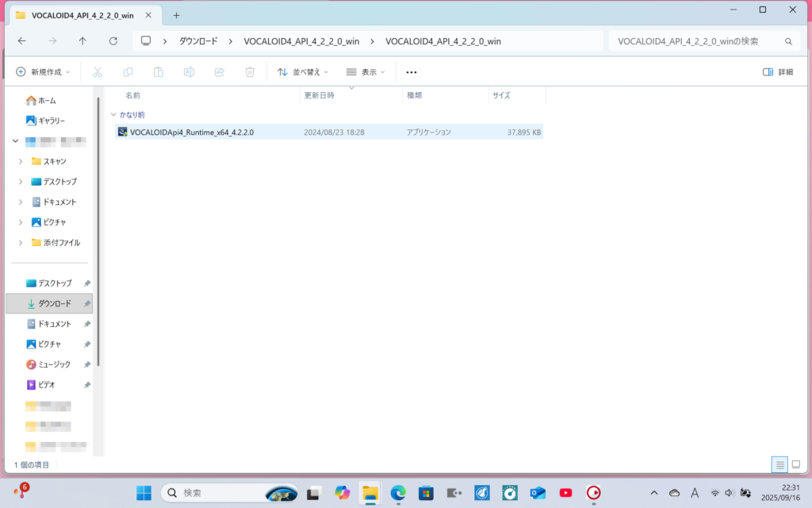Image resolution: width=812 pixels, height=508 pixels.
Task: Open the 表示 view dropdown
Action: 366,72
